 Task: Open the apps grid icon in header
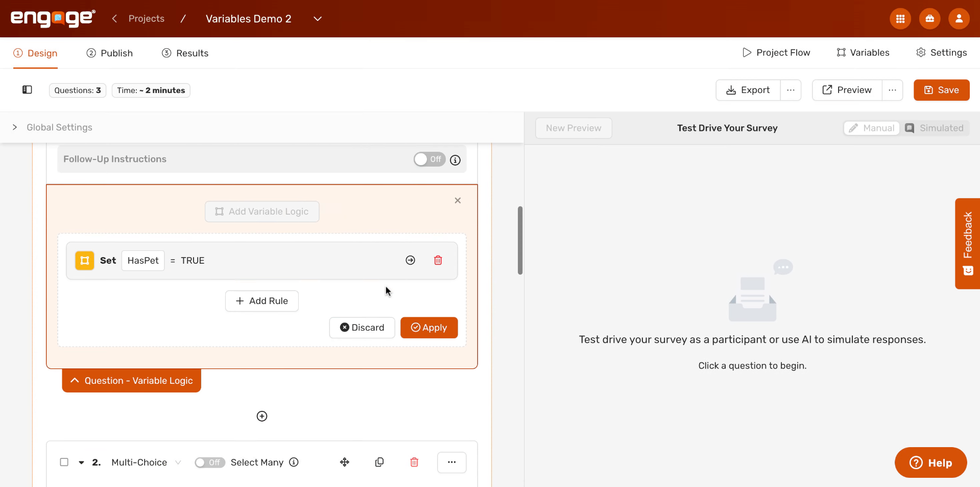pos(900,19)
